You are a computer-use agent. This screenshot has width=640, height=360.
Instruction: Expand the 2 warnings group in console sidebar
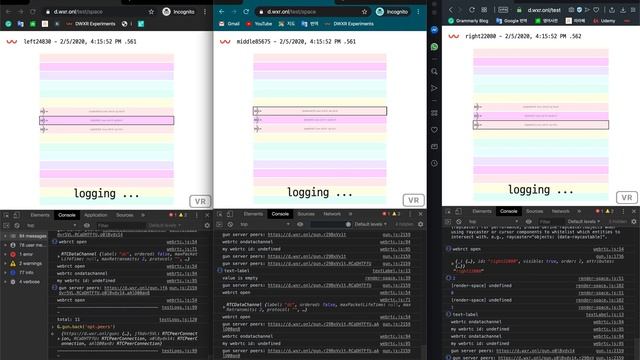click(26, 263)
